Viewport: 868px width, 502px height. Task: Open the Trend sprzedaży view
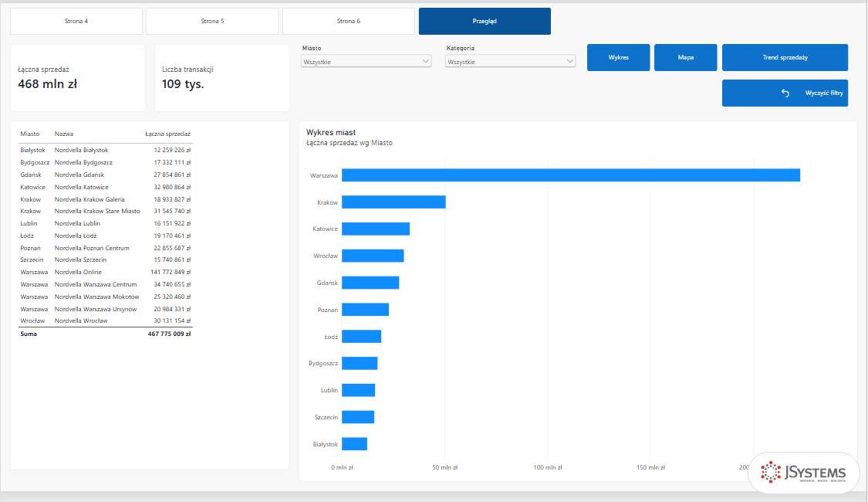coord(785,58)
